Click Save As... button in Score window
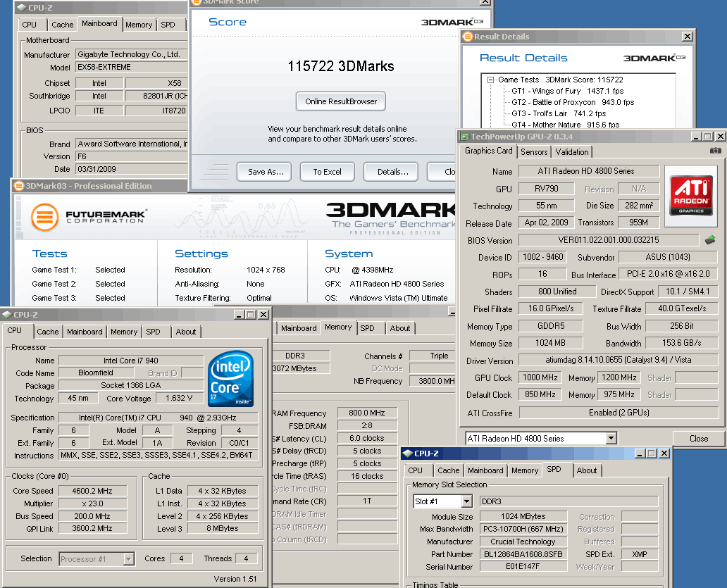Screen dimensions: 727x588 (264, 172)
